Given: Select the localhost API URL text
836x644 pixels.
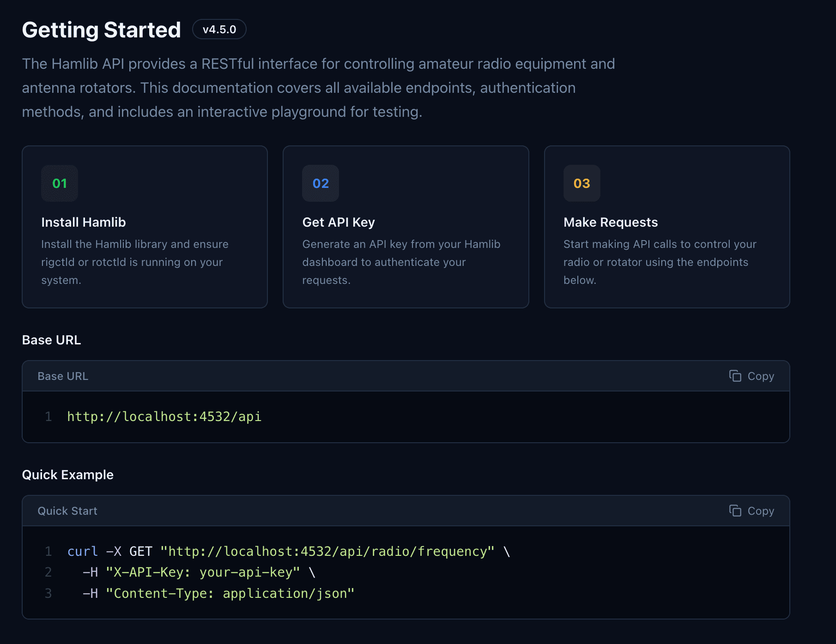Looking at the screenshot, I should pyautogui.click(x=164, y=416).
